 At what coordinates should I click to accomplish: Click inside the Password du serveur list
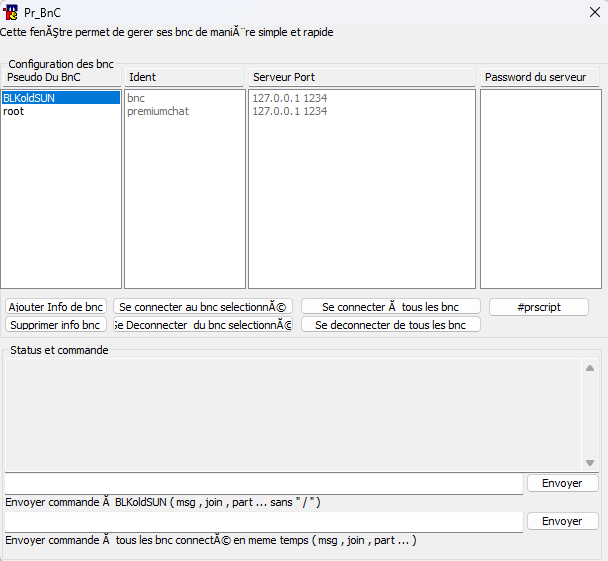pyautogui.click(x=541, y=189)
